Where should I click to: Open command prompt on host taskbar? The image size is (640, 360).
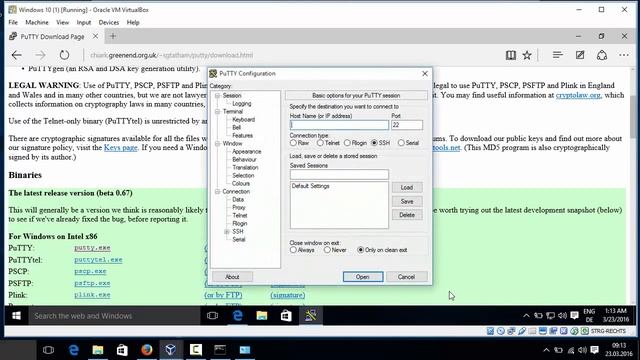point(220,350)
